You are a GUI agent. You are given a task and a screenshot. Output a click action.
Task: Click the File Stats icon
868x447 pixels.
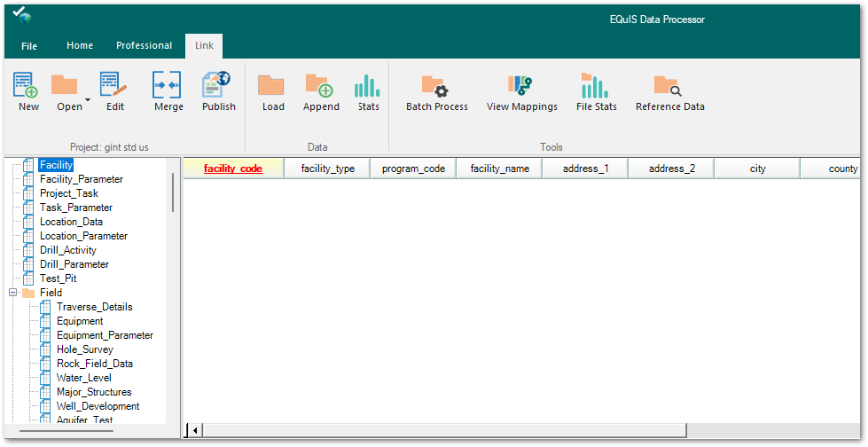pyautogui.click(x=595, y=86)
